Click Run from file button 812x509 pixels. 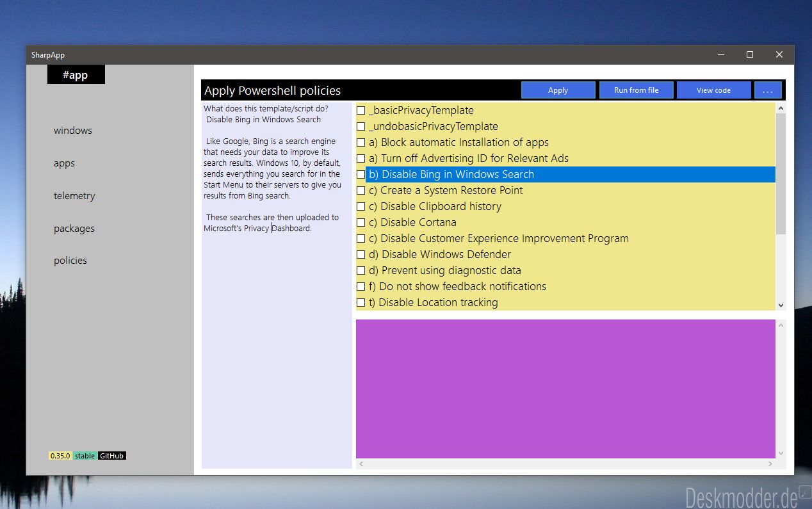636,90
